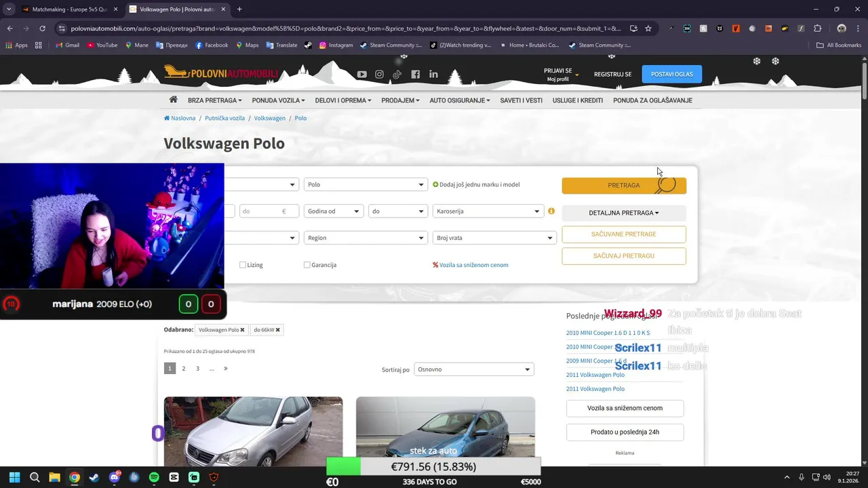The width and height of the screenshot is (868, 488).
Task: Toggle the Garancija checkbox
Action: tap(307, 265)
